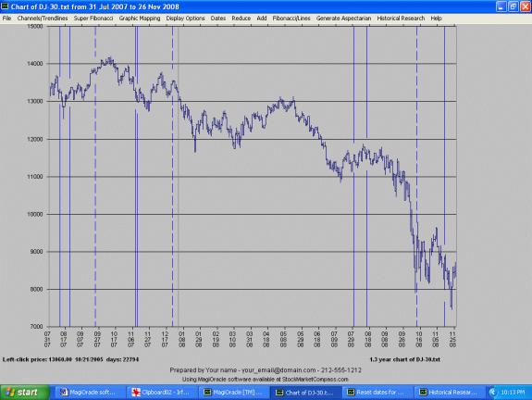Viewport: 532px width, 400px height.
Task: Click the Reduce menu item
Action: click(241, 19)
